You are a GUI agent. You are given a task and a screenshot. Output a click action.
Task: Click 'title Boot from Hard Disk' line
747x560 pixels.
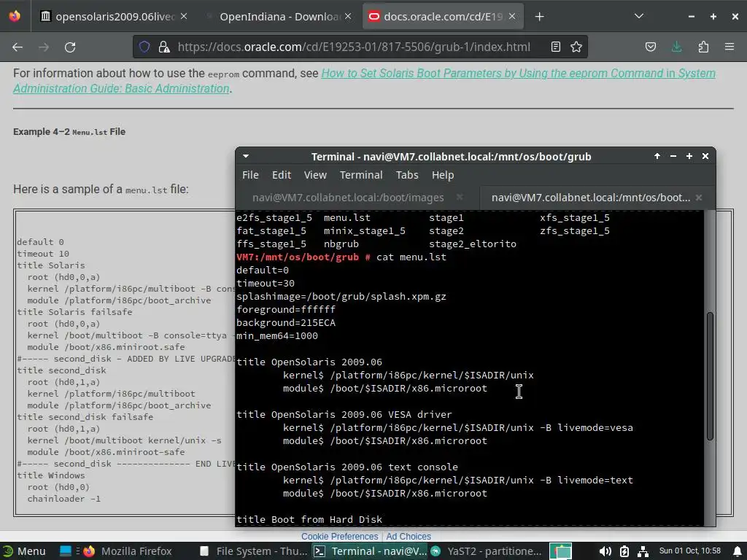click(x=309, y=519)
